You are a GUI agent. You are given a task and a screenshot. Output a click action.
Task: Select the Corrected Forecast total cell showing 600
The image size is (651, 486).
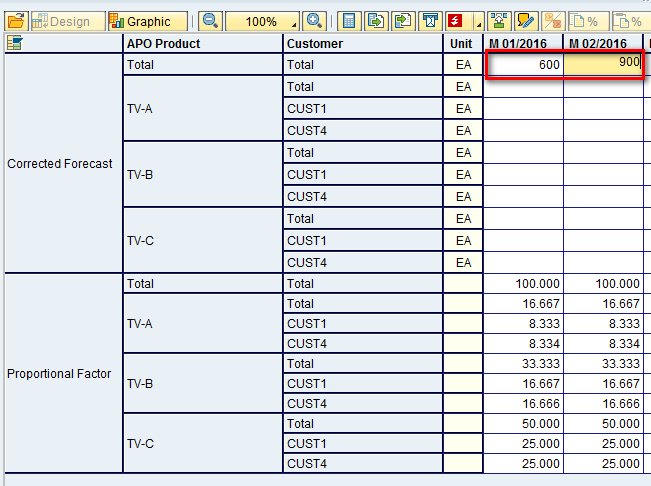click(523, 64)
